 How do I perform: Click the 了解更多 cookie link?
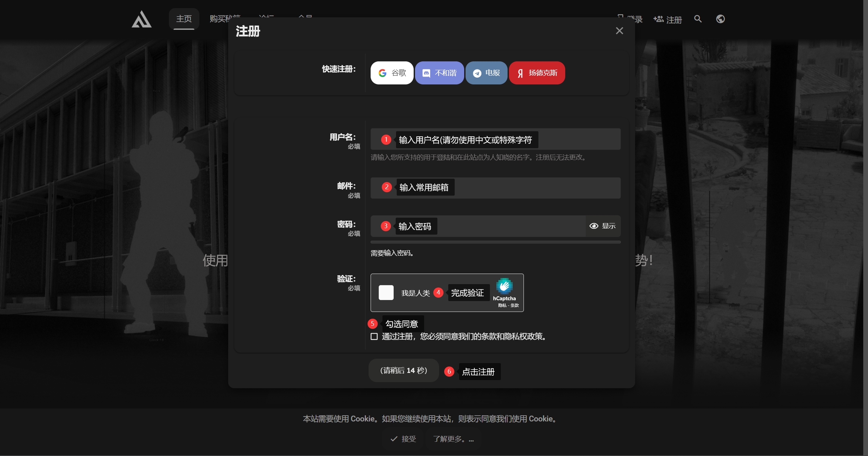point(453,439)
